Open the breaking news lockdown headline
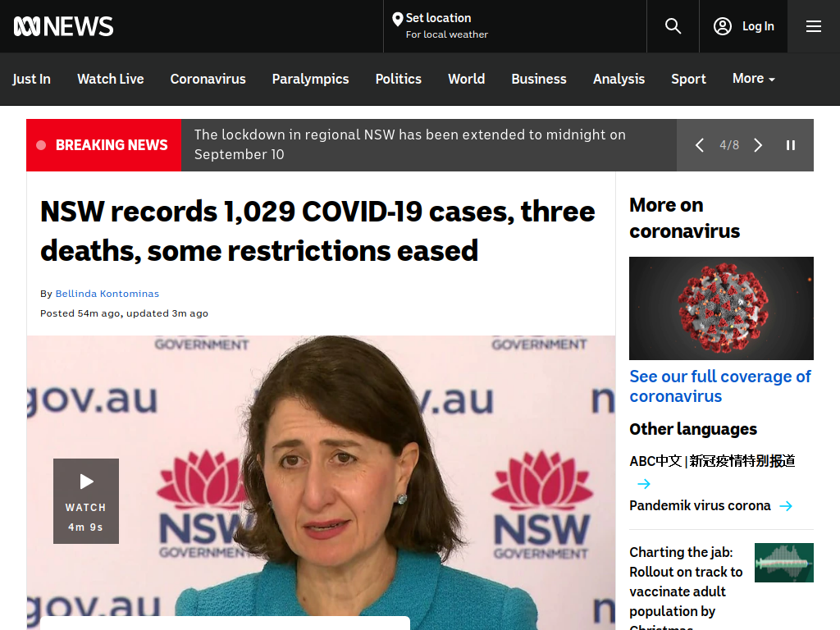The height and width of the screenshot is (630, 840). [x=410, y=144]
